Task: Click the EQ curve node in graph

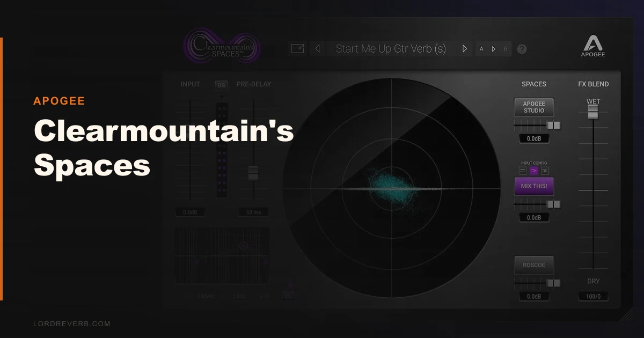Action: 243,246
